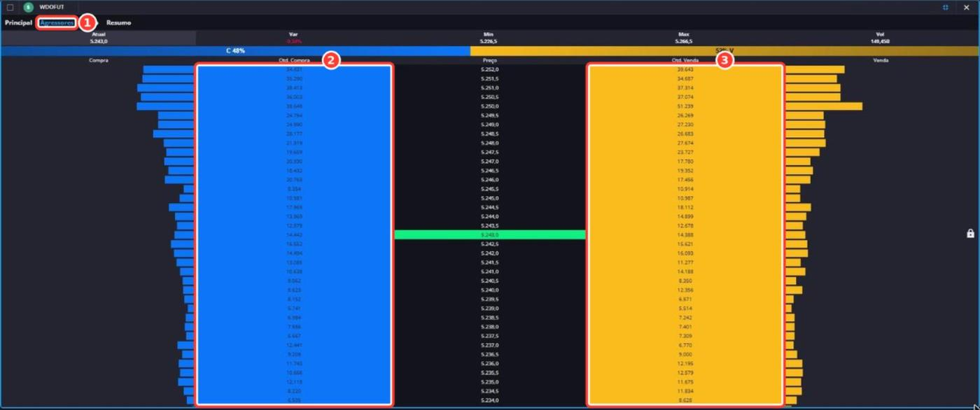Click the blue C 48% buyers bar
Image resolution: width=980 pixels, height=410 pixels.
click(x=235, y=51)
